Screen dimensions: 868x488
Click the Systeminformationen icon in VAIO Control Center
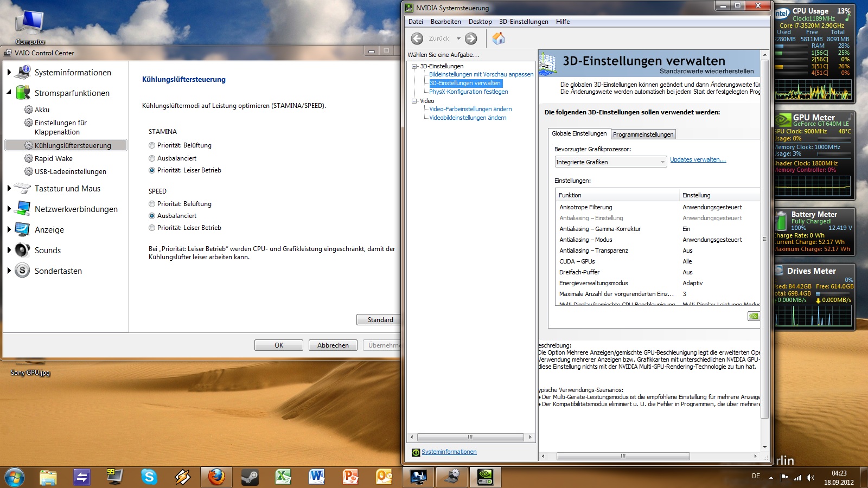pos(23,72)
